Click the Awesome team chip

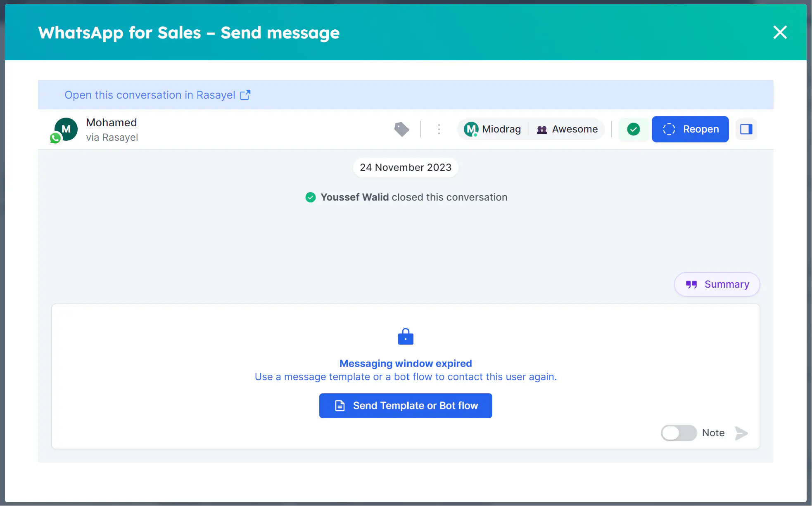[x=567, y=129]
